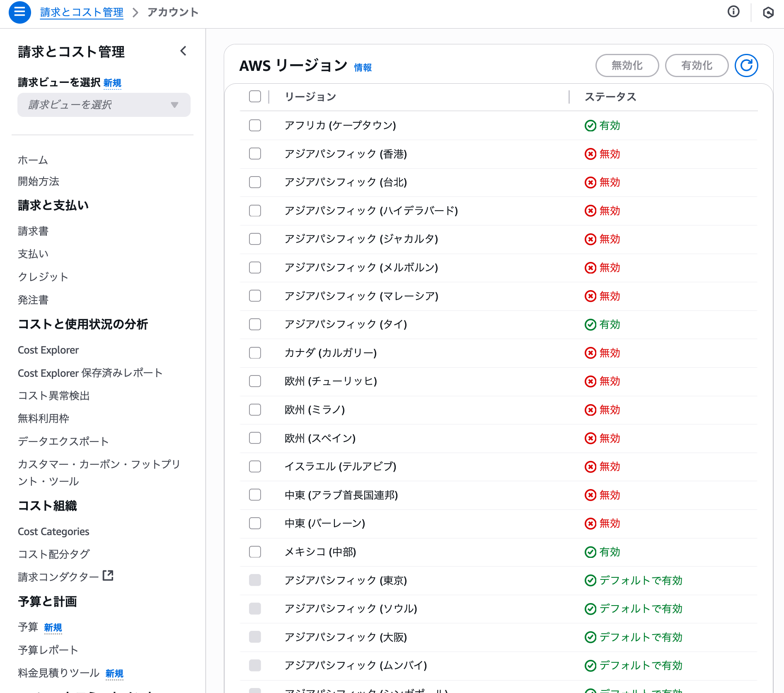Open the info panel icon
This screenshot has height=693, width=784.
tap(733, 12)
